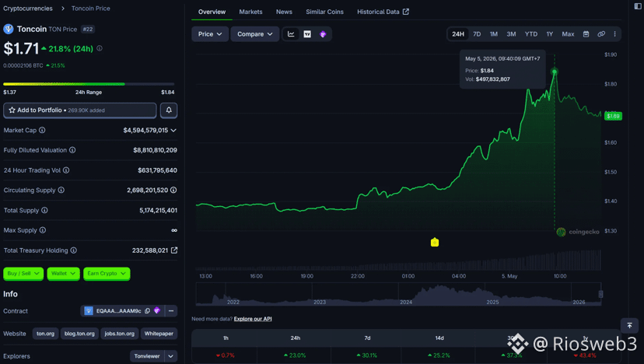Open the Price dropdown
644x364 pixels.
pyautogui.click(x=210, y=34)
